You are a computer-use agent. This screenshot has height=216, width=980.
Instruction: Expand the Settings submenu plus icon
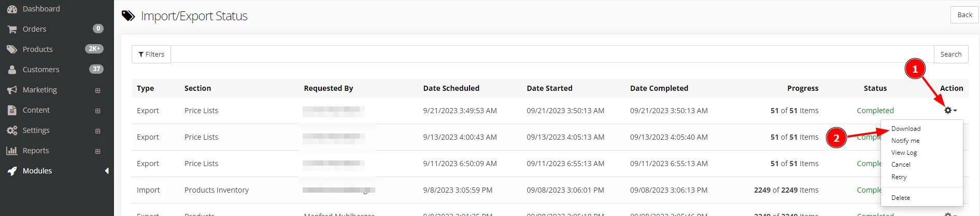point(97,131)
